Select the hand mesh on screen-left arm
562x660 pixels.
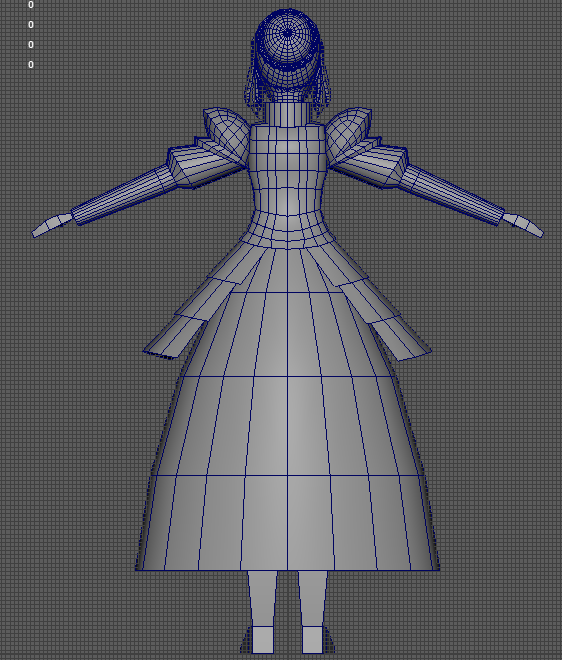click(x=51, y=225)
